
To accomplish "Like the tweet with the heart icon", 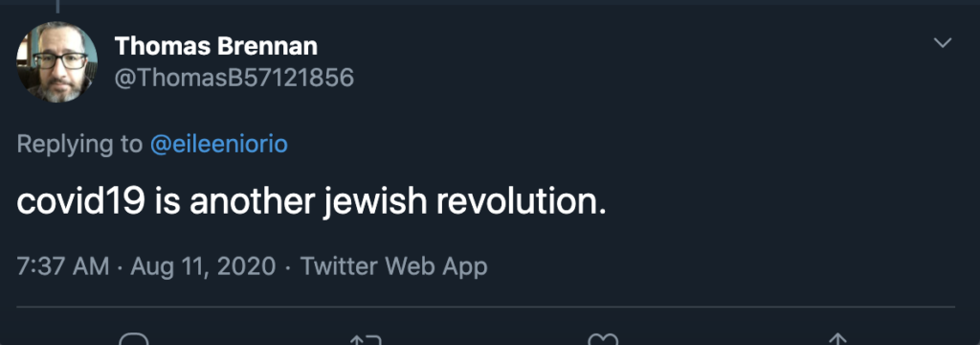I will click(603, 340).
